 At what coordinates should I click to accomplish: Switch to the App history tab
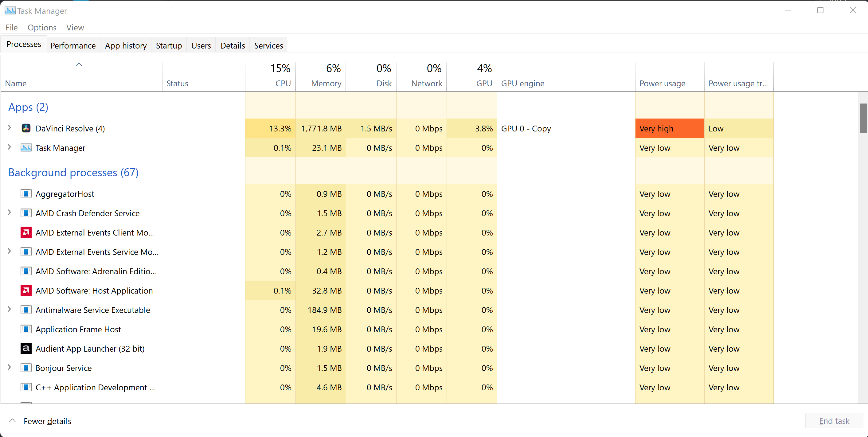click(126, 45)
